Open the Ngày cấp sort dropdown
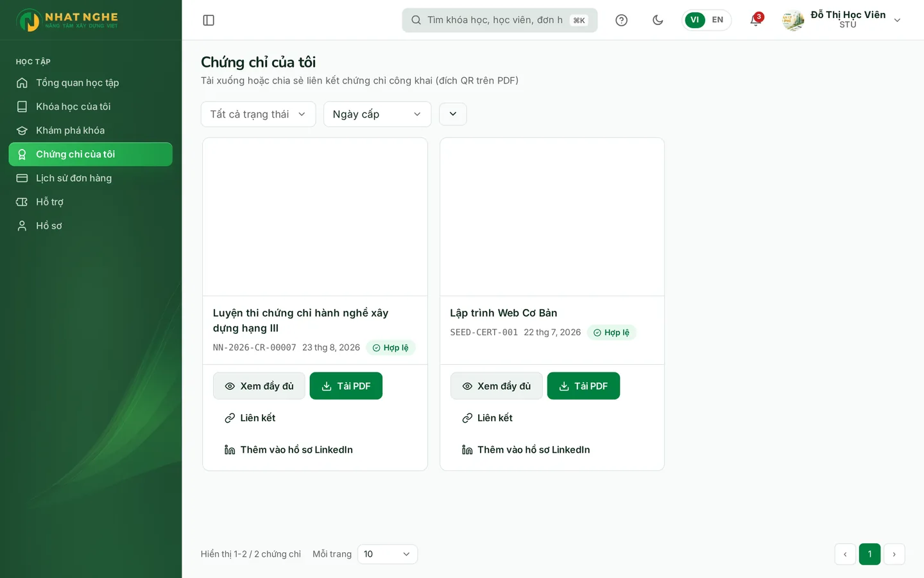Screen dimensions: 924x578 (377, 114)
